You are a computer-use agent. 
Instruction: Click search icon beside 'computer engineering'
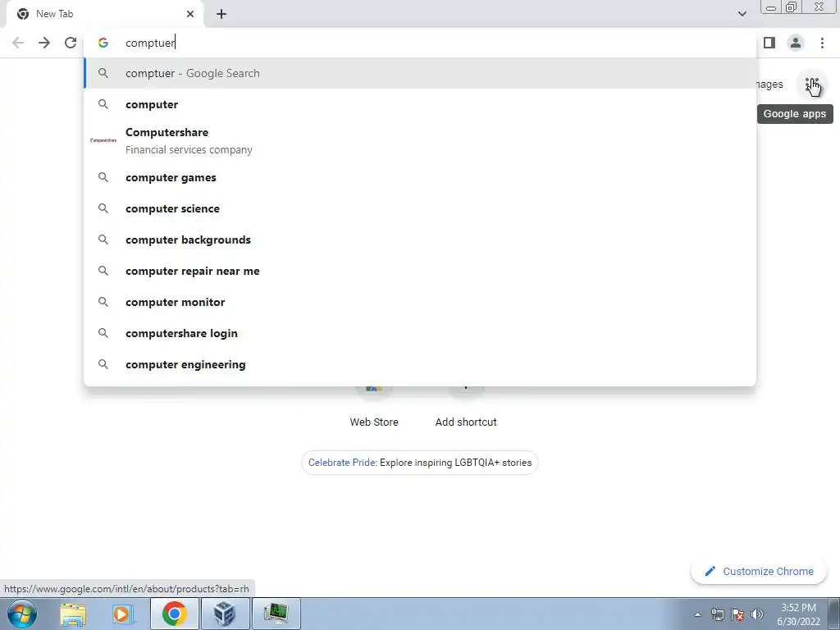point(103,364)
